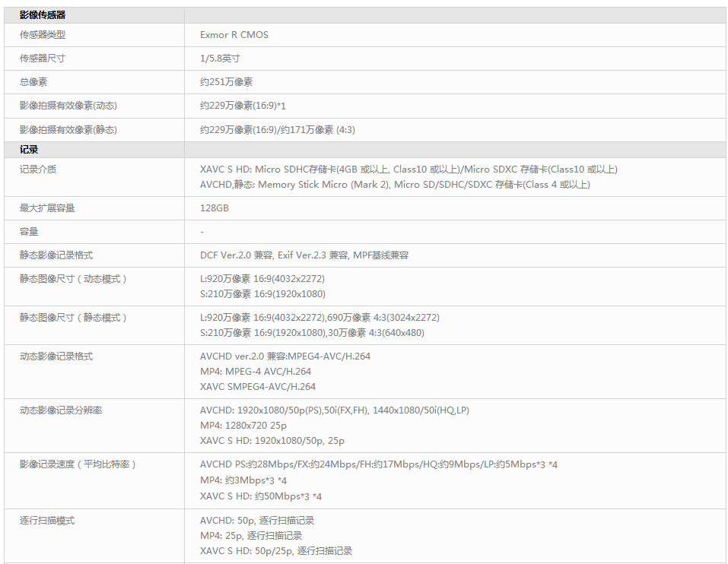Select the 动态影像记录分辨率 label

(x=61, y=410)
